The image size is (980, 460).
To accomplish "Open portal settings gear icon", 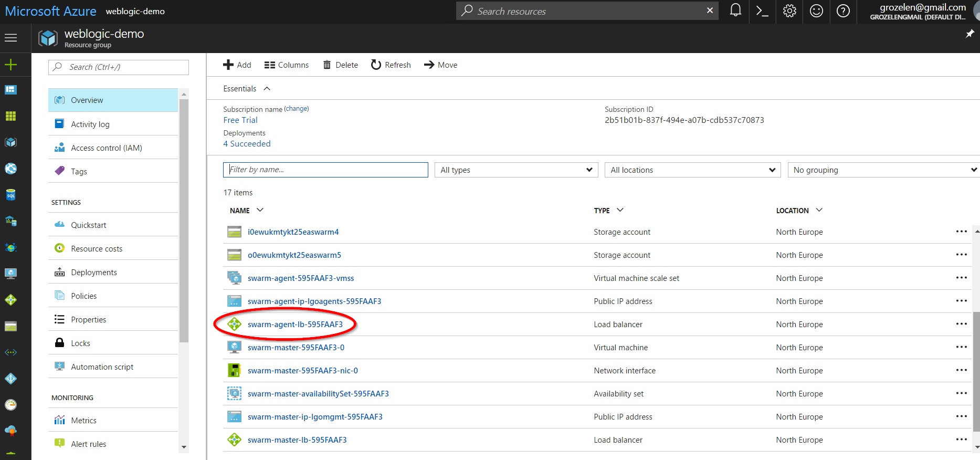I will 789,11.
